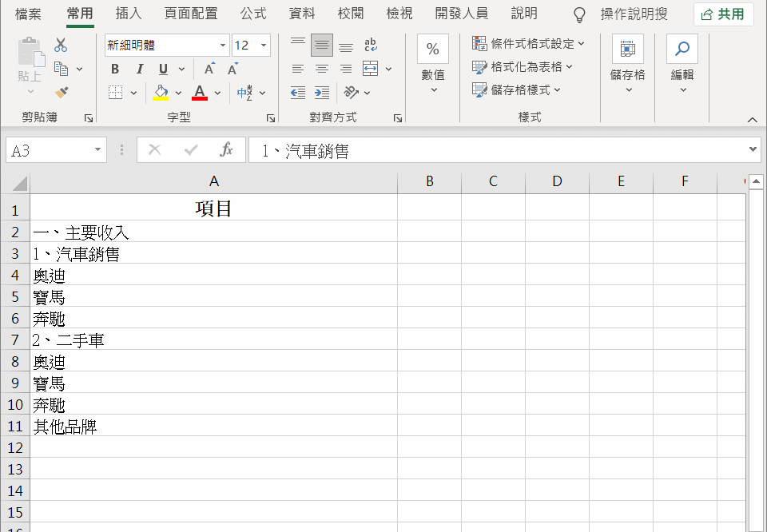Click the Copy icon
Screen dimensions: 767x532
tap(62, 69)
